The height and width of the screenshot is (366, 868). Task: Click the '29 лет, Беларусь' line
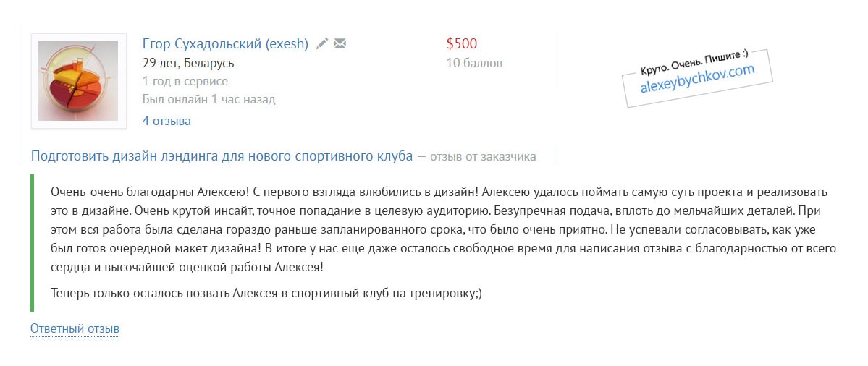click(x=188, y=63)
